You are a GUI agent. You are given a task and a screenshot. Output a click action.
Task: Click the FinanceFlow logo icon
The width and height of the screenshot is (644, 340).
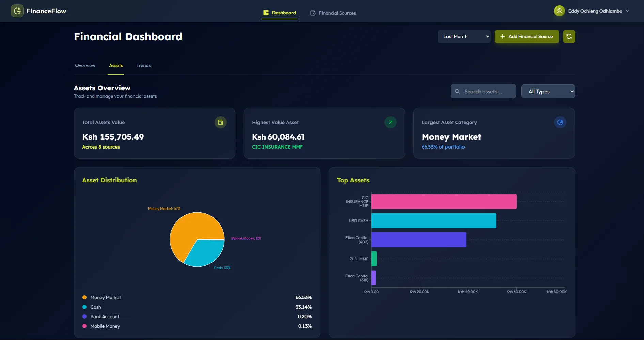pyautogui.click(x=17, y=11)
